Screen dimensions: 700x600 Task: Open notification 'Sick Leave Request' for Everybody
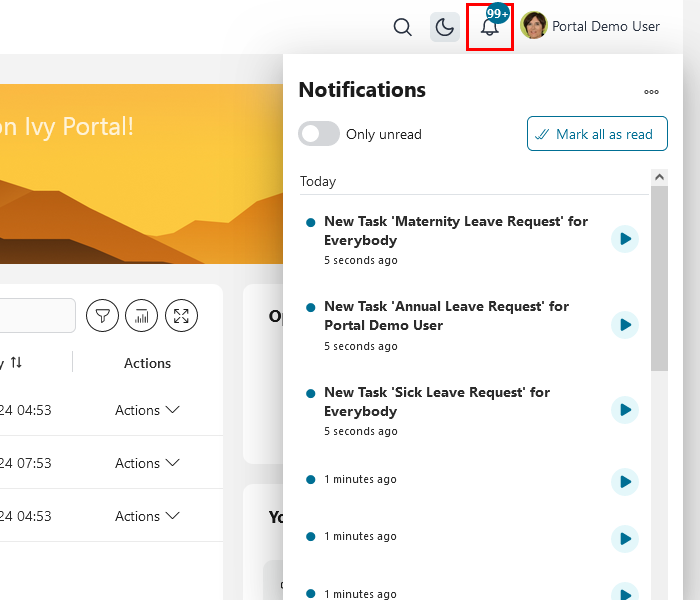pos(437,401)
